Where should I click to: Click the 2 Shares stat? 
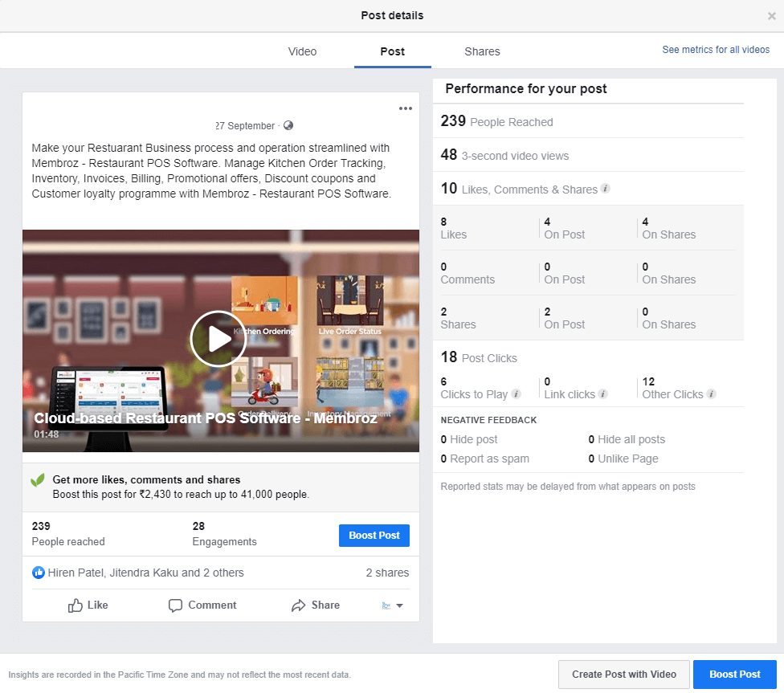(458, 318)
